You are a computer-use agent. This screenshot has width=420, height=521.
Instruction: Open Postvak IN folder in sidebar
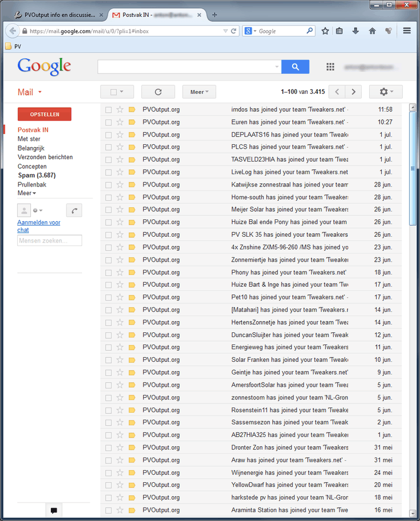pyautogui.click(x=33, y=130)
